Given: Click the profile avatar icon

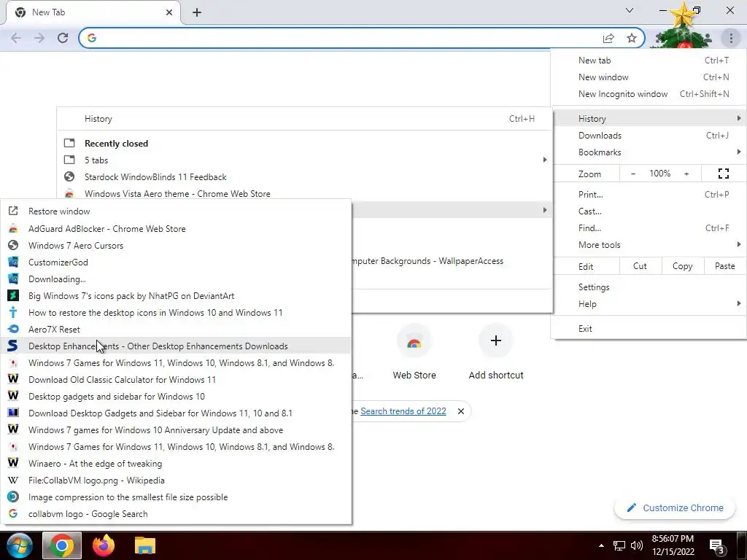Looking at the screenshot, I should tap(708, 38).
